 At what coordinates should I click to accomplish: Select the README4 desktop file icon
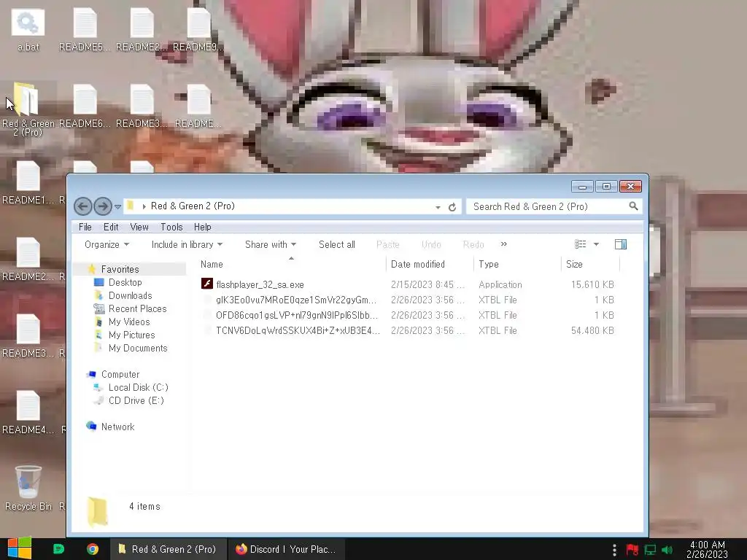[x=28, y=413]
